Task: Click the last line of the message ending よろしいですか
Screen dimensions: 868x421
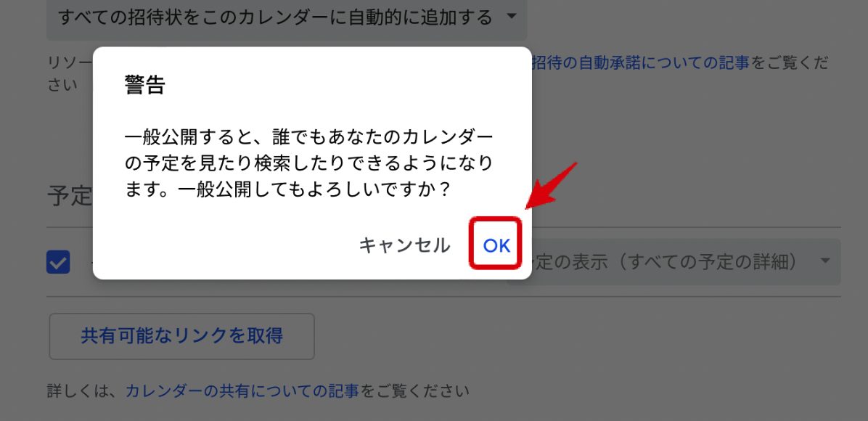Action: [x=288, y=191]
